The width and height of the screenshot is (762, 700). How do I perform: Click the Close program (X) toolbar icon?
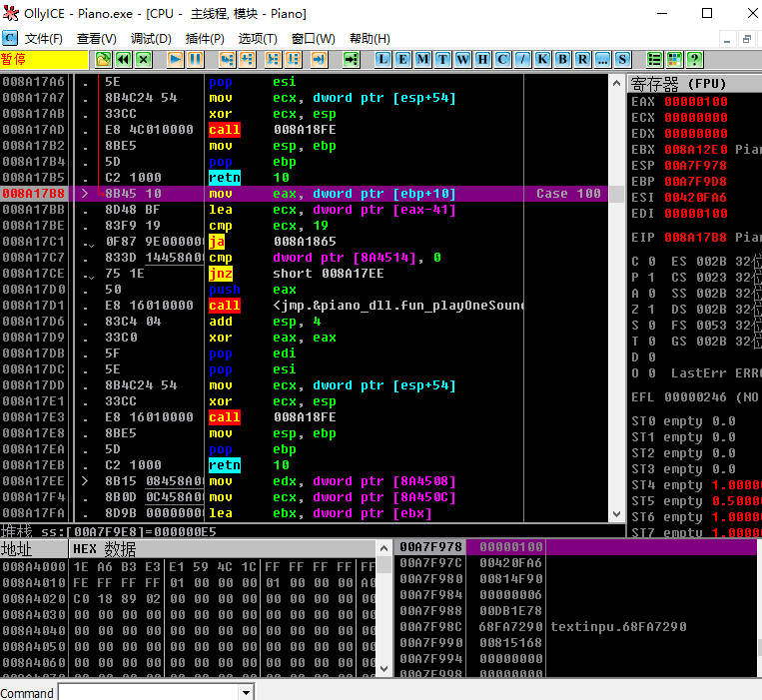tap(144, 60)
